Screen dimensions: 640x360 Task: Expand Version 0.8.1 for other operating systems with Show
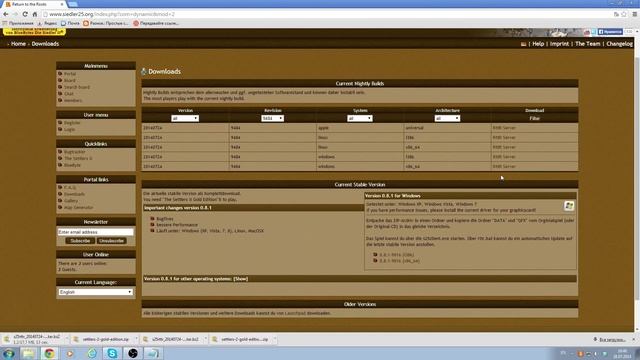click(x=241, y=279)
